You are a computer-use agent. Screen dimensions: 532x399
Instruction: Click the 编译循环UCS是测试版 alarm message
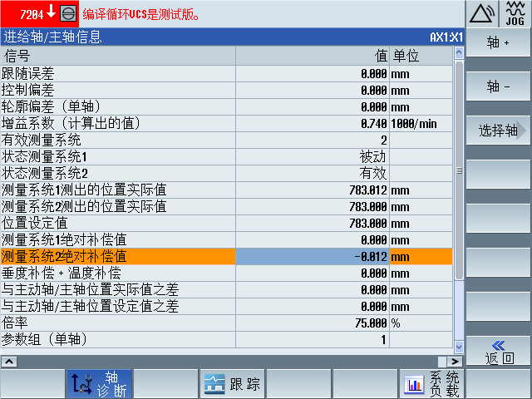coord(143,14)
